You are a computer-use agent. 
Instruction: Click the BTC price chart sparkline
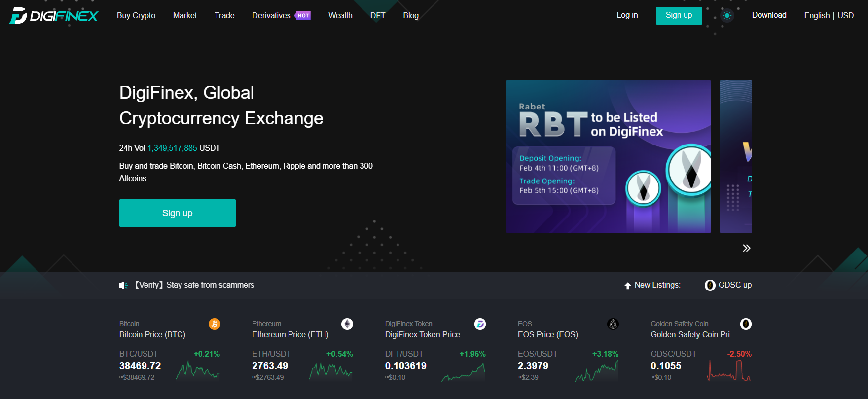coord(198,370)
